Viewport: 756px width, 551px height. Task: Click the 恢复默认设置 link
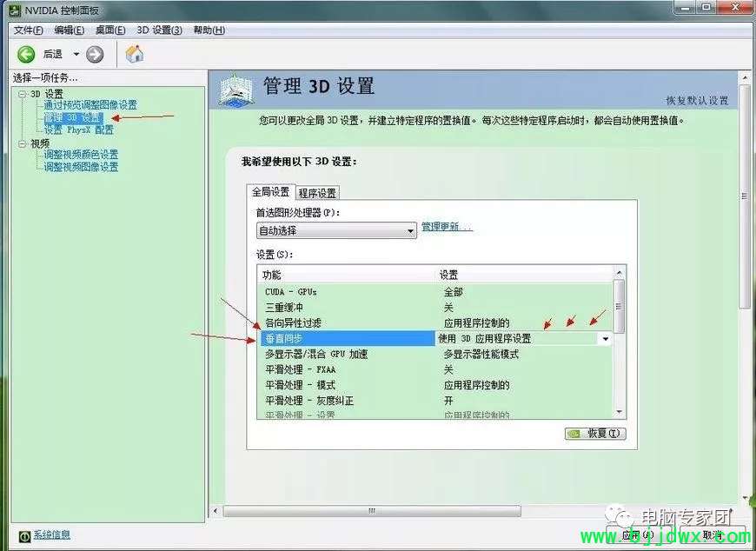(x=697, y=100)
